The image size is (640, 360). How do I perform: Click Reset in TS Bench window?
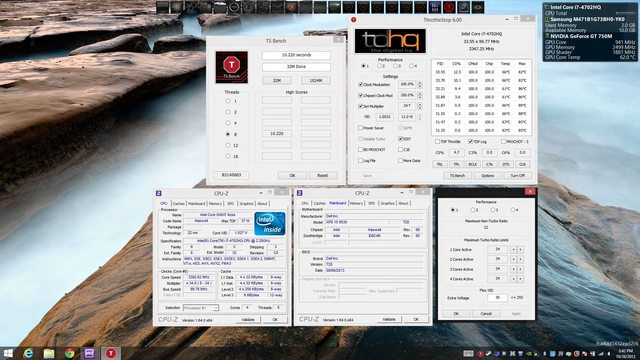322,175
